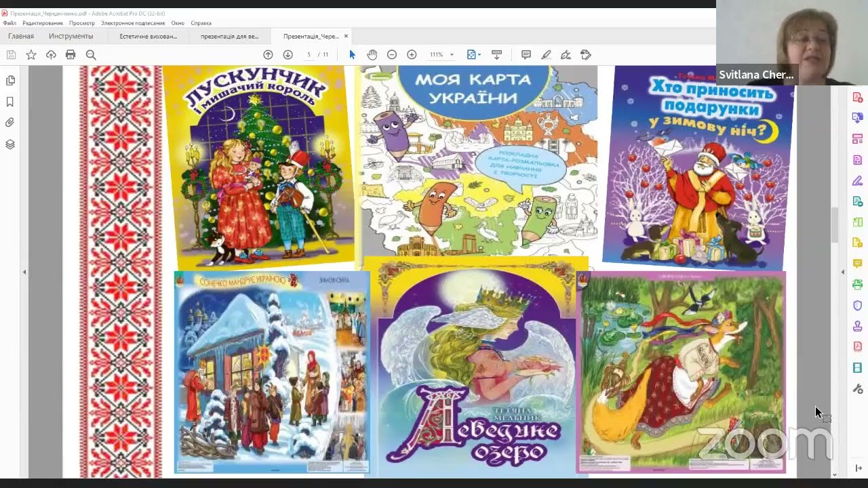This screenshot has height=488, width=868.
Task: Close the Презентація_Чере... tab
Action: pos(346,37)
